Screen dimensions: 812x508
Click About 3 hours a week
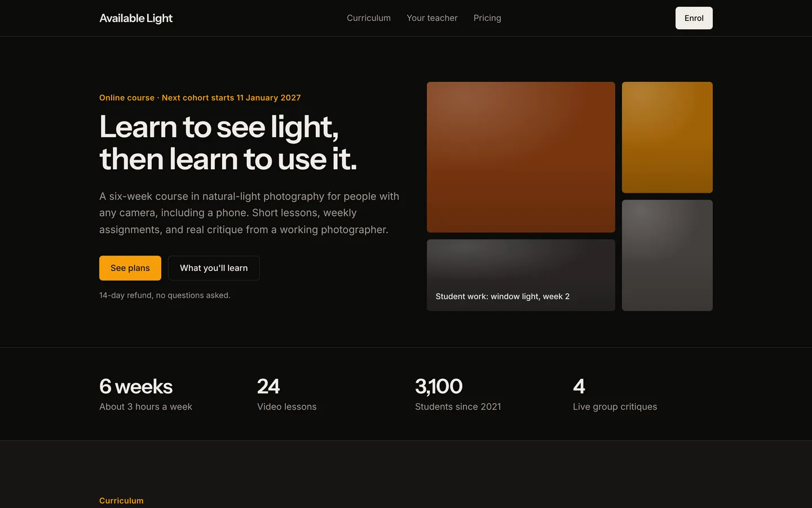click(x=145, y=407)
